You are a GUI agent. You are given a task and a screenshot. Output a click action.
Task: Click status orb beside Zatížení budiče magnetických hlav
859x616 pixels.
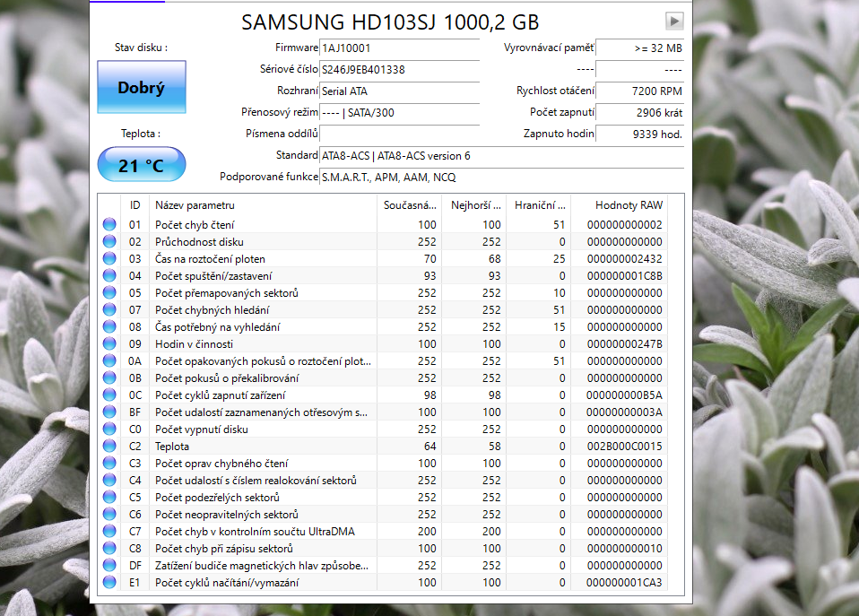pos(109,565)
